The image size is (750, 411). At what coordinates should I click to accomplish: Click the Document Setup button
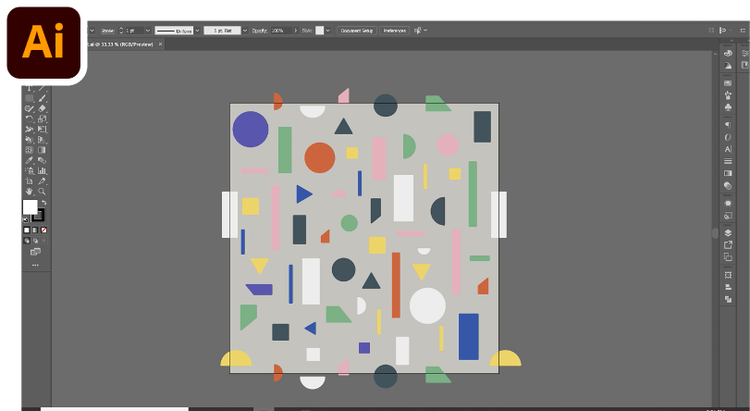point(357,30)
